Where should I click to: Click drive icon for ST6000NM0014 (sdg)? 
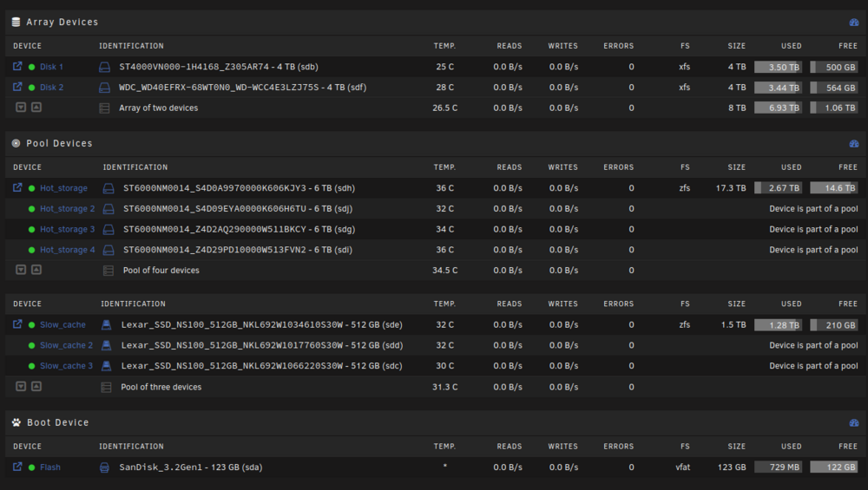(x=108, y=230)
